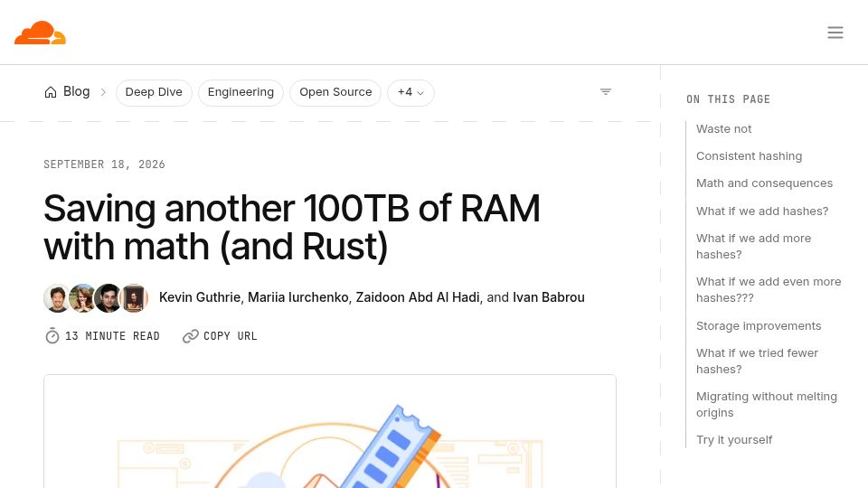
Task: Select the Open Source tag
Action: click(x=335, y=92)
